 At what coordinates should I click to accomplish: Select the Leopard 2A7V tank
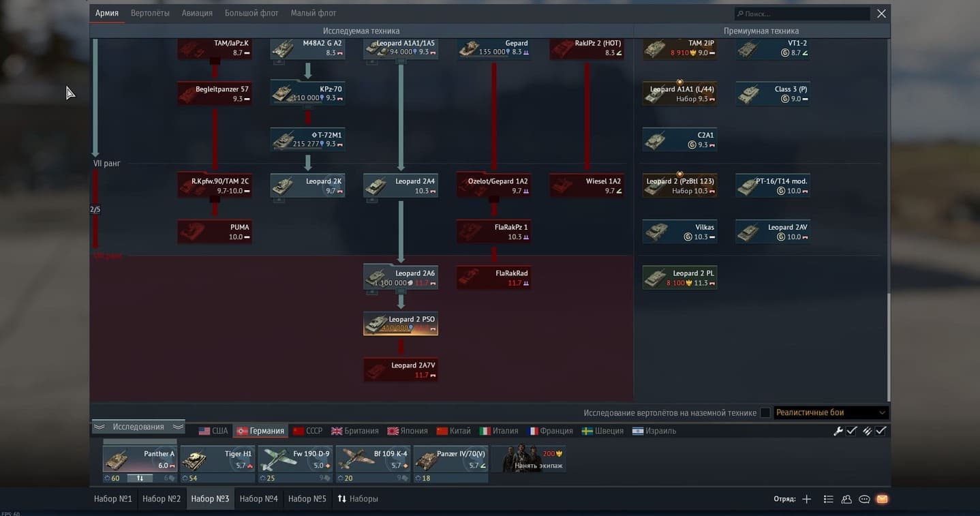401,369
